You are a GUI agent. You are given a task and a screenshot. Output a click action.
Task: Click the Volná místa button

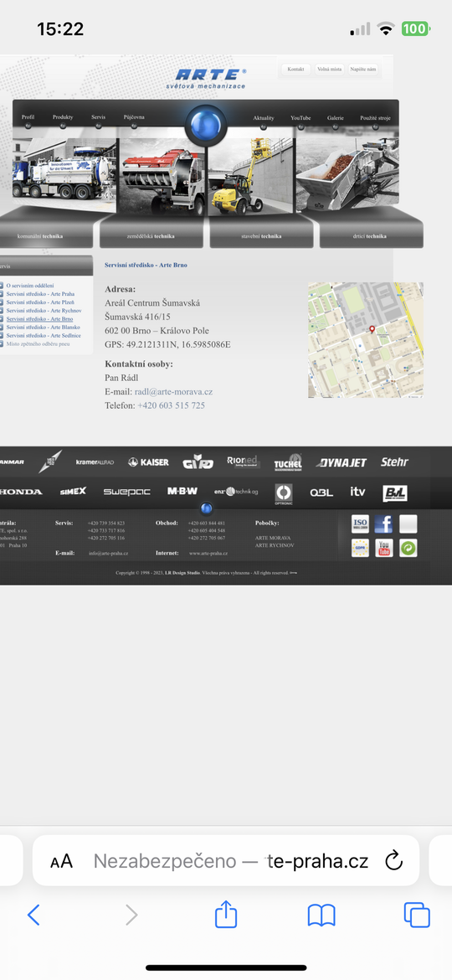329,70
